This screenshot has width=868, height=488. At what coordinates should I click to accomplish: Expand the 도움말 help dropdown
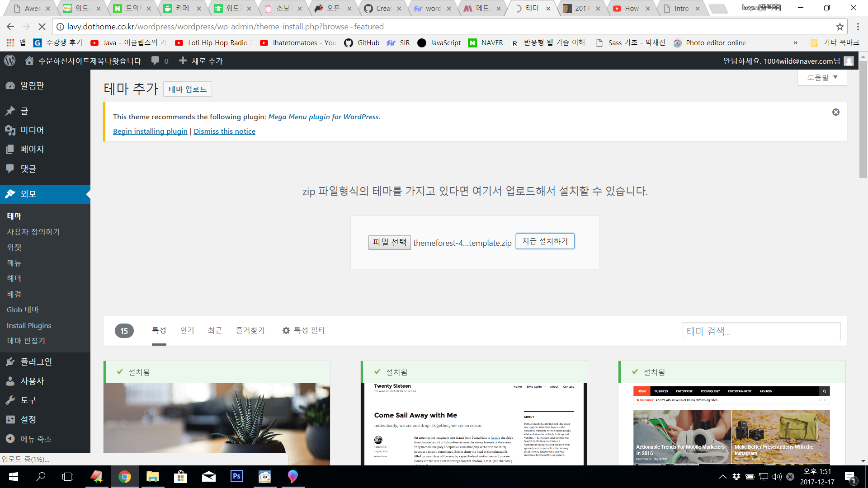[x=822, y=77]
